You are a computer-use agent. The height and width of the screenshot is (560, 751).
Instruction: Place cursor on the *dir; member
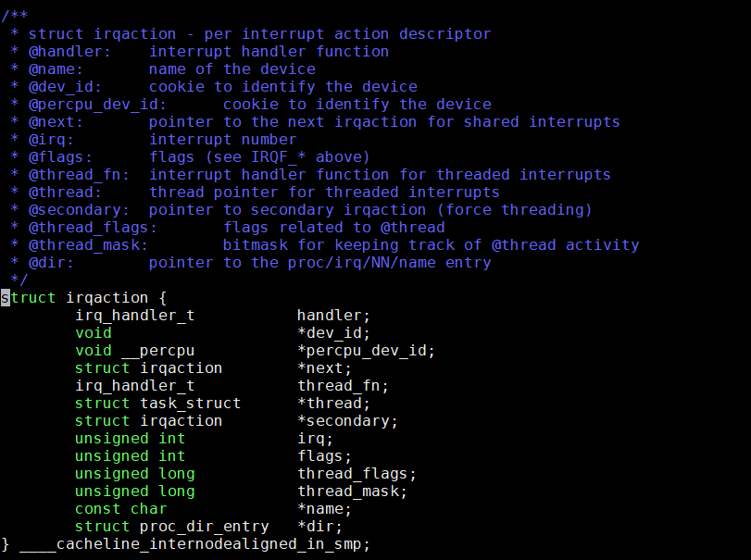pos(319,527)
